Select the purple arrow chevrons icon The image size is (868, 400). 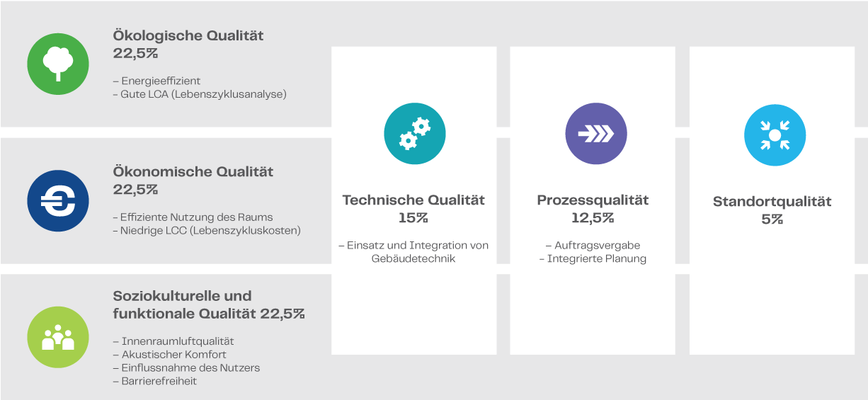596,134
